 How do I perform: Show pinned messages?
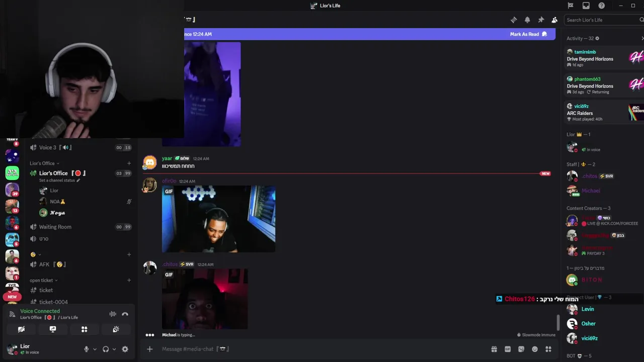coord(541,20)
